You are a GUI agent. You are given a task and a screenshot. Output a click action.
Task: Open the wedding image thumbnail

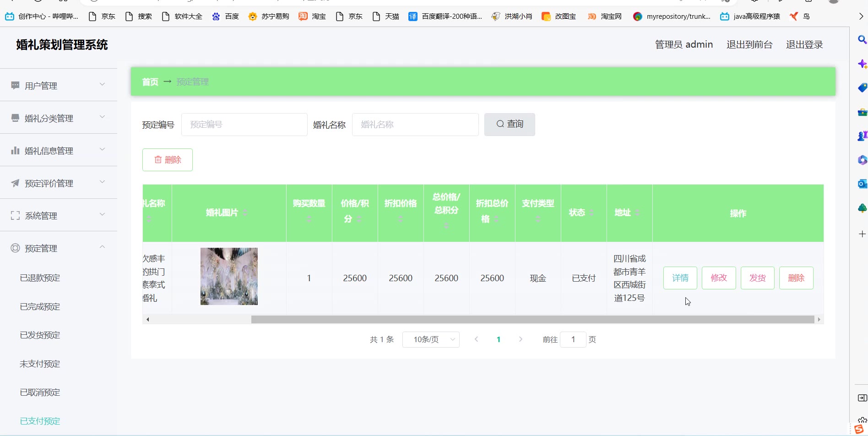click(x=229, y=277)
